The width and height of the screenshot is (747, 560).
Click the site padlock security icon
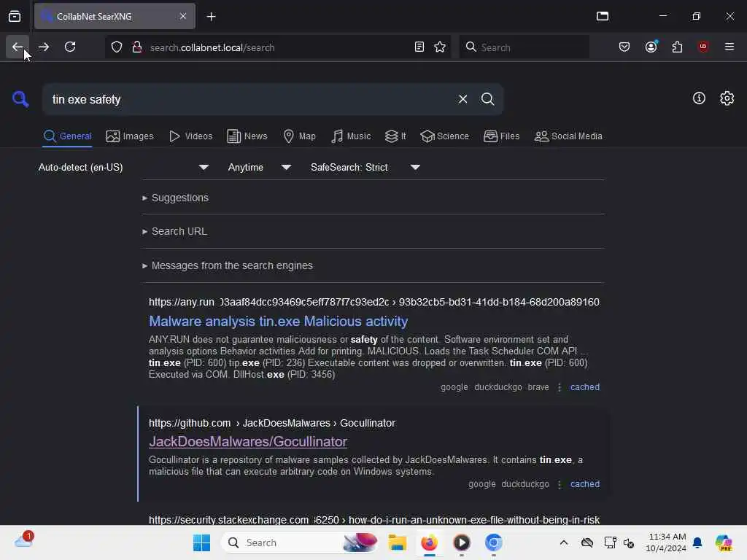pos(137,47)
